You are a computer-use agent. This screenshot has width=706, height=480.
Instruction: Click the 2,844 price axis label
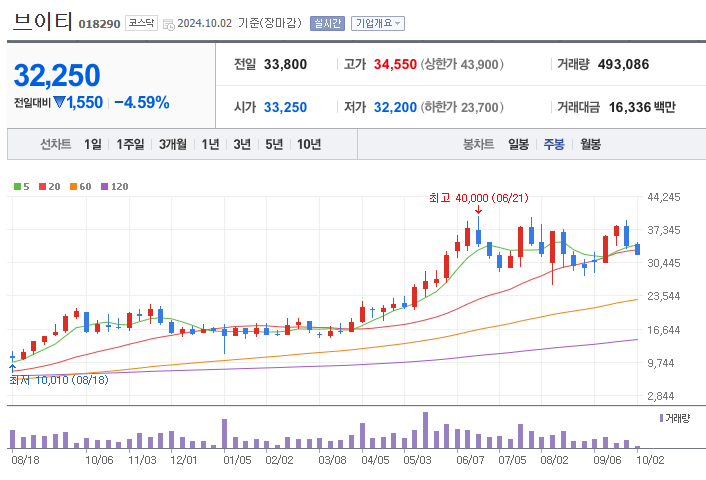click(x=661, y=396)
